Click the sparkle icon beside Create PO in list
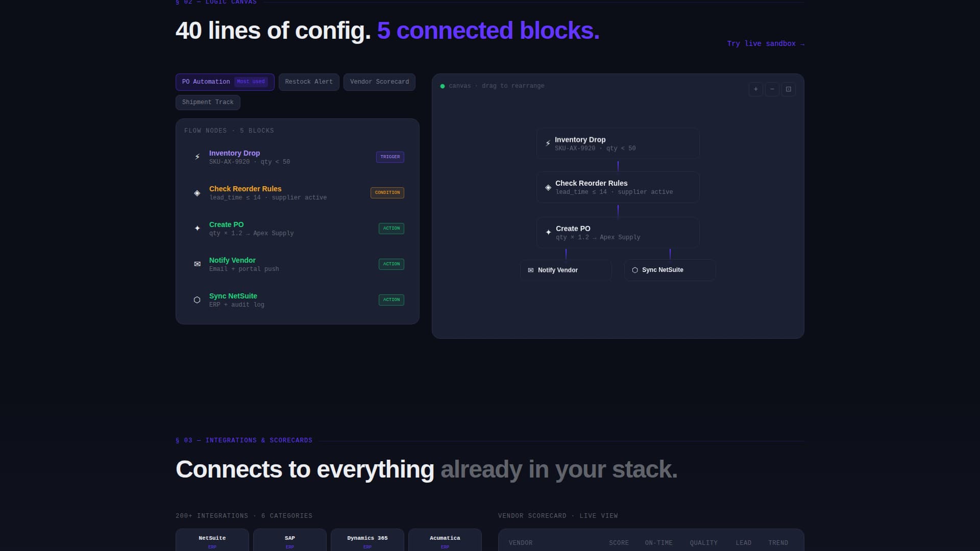 [x=197, y=229]
